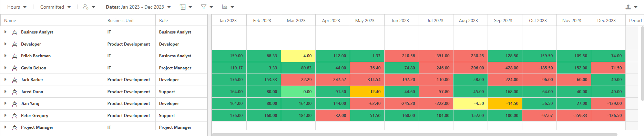This screenshot has width=644, height=136.
Task: Expand the Jian Yang row
Action: point(5,103)
